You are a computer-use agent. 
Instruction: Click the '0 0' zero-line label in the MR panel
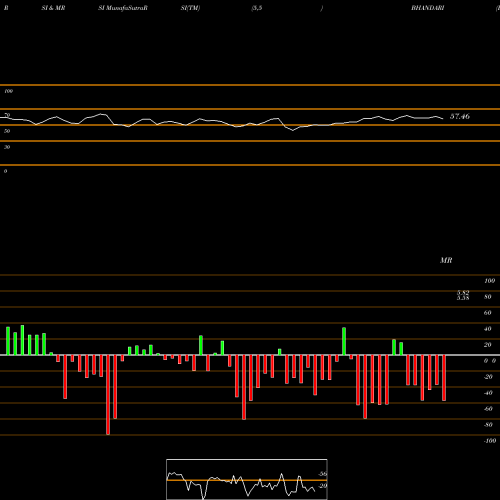pyautogui.click(x=490, y=361)
